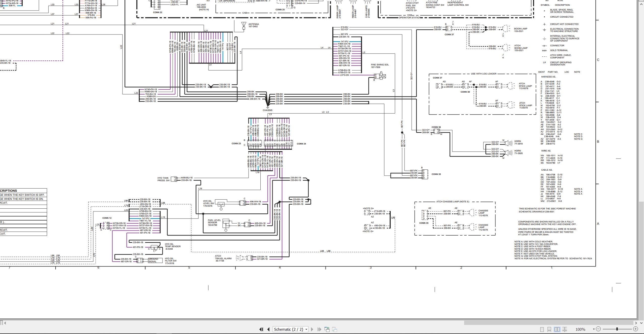Click the USE WITH LOG LOADER heading
Screen dimensions: 644x334
[x=484, y=74]
